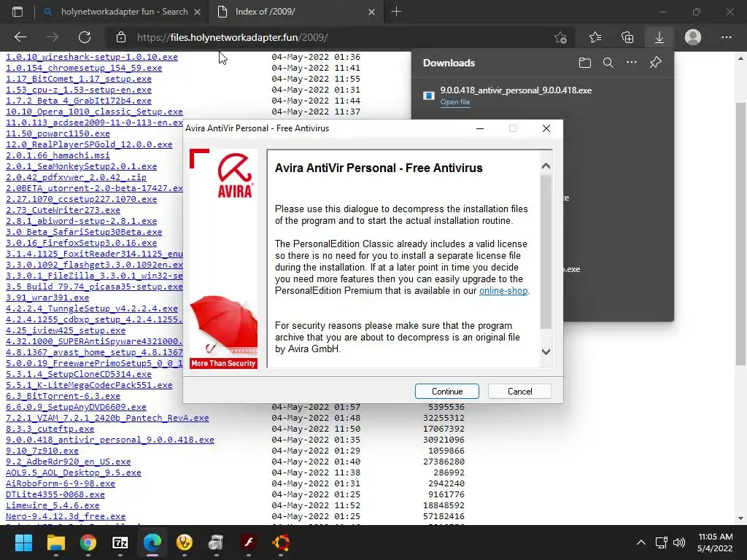Open downloads folder icon in Downloads panel

coord(585,63)
